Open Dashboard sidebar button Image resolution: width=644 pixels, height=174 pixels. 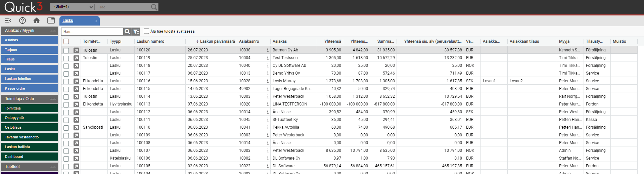tap(30, 157)
